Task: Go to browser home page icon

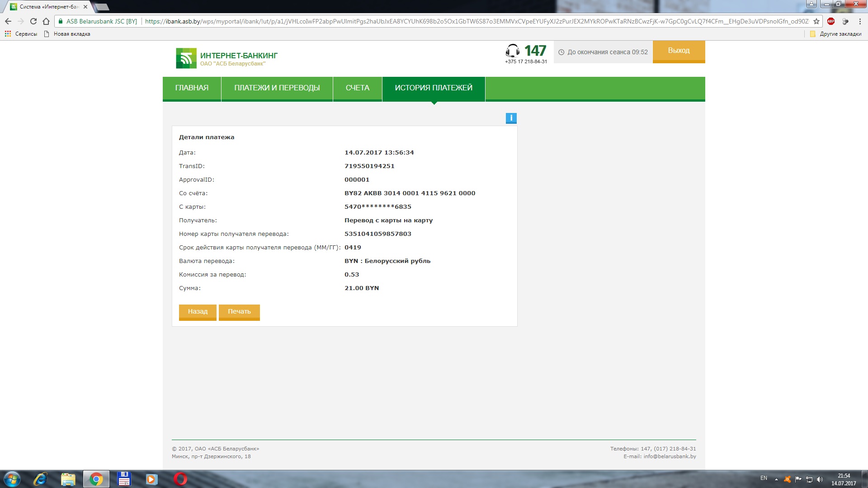Action: pos(46,21)
